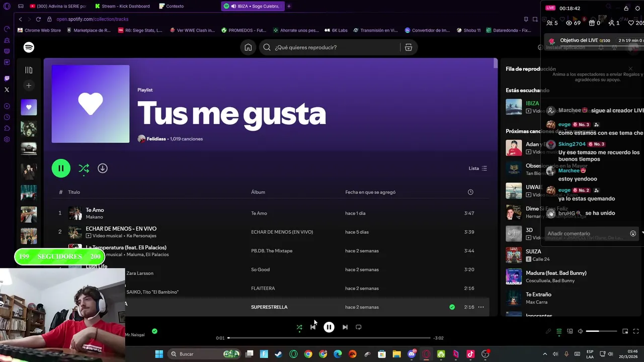644x362 pixels.
Task: Select the IBIZA Soge Culebra tab
Action: [x=253, y=6]
